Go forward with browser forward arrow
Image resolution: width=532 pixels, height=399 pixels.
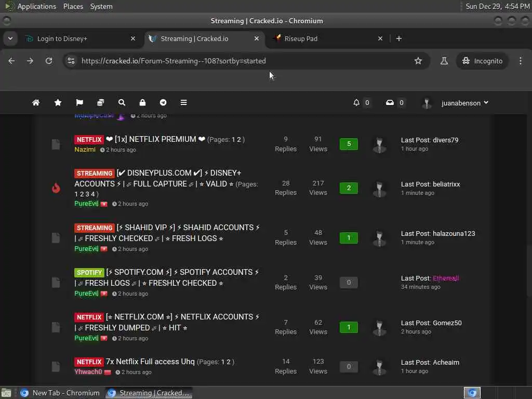[30, 61]
